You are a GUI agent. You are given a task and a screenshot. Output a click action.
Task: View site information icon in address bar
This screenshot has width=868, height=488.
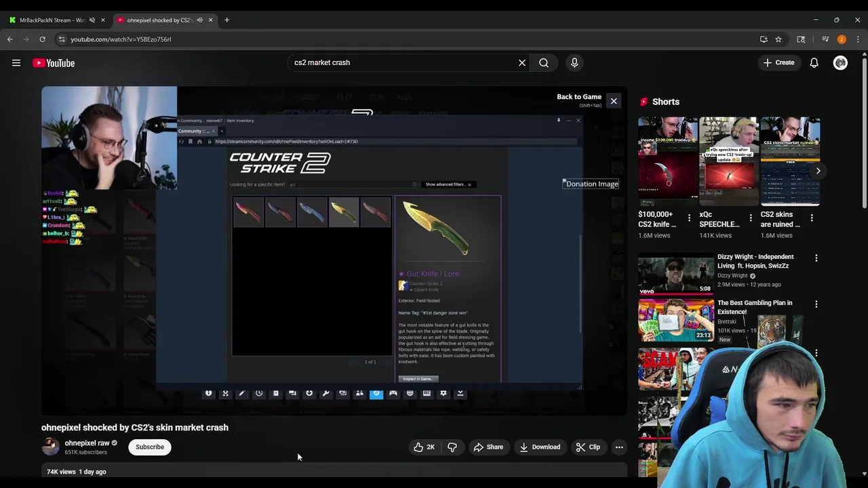pyautogui.click(x=62, y=39)
